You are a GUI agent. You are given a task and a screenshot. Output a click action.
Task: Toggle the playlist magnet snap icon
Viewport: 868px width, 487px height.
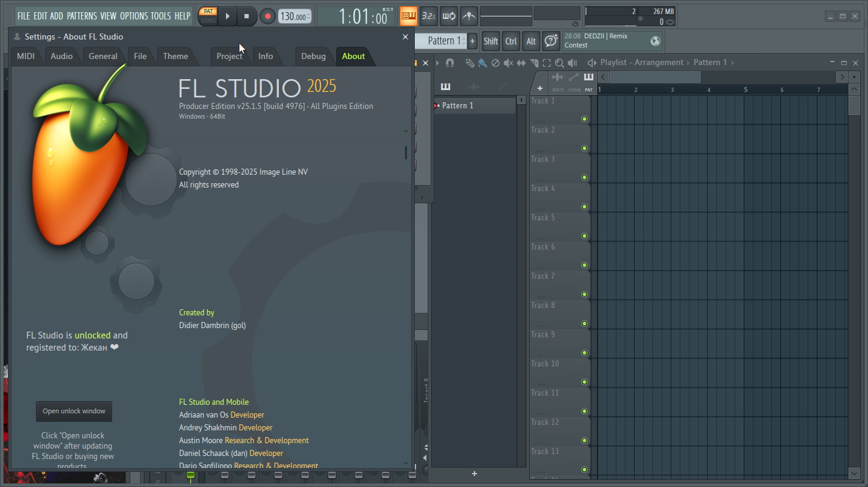[450, 63]
